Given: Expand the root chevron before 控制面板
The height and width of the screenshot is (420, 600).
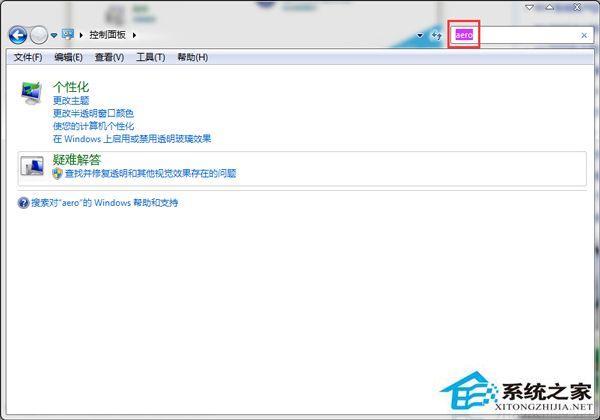Looking at the screenshot, I should coord(81,35).
